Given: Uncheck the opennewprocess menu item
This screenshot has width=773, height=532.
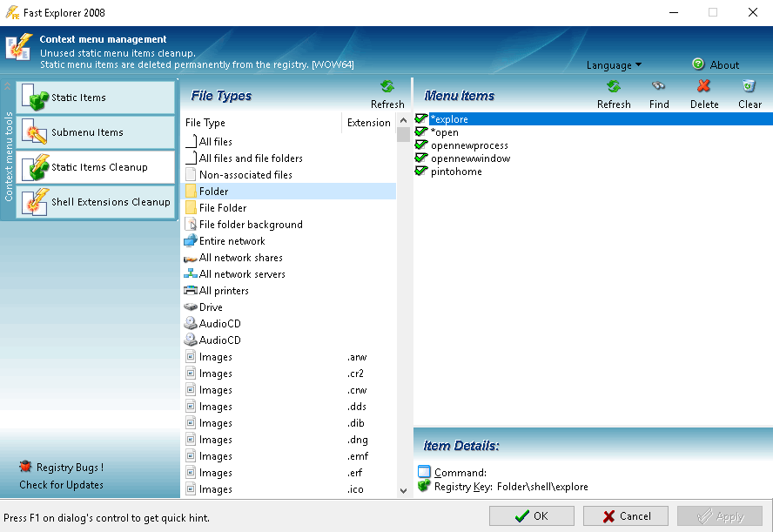Looking at the screenshot, I should point(421,145).
